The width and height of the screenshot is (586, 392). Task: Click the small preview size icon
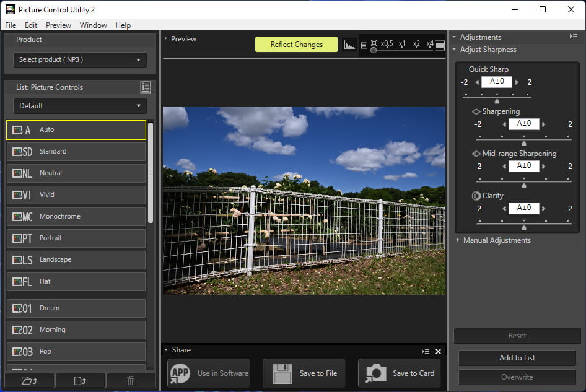point(364,46)
